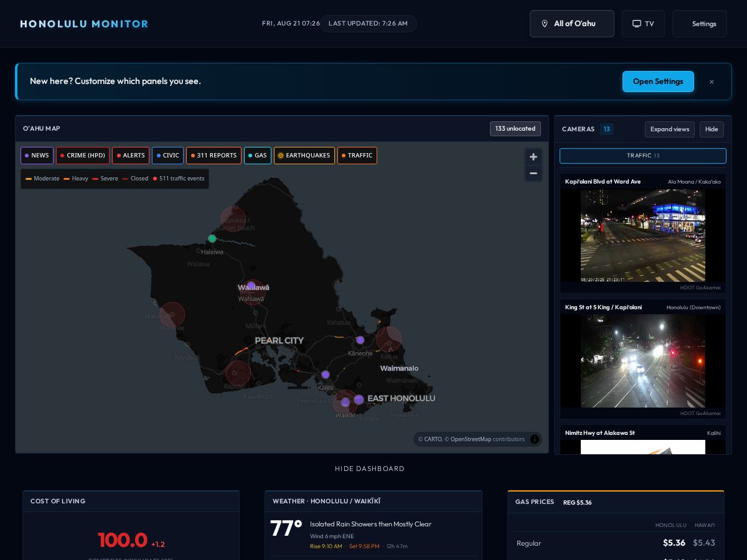Image resolution: width=747 pixels, height=560 pixels.
Task: Expand camera views
Action: tap(670, 129)
